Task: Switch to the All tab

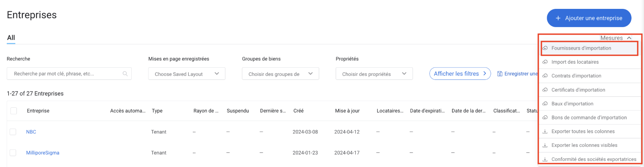Action: [x=11, y=38]
